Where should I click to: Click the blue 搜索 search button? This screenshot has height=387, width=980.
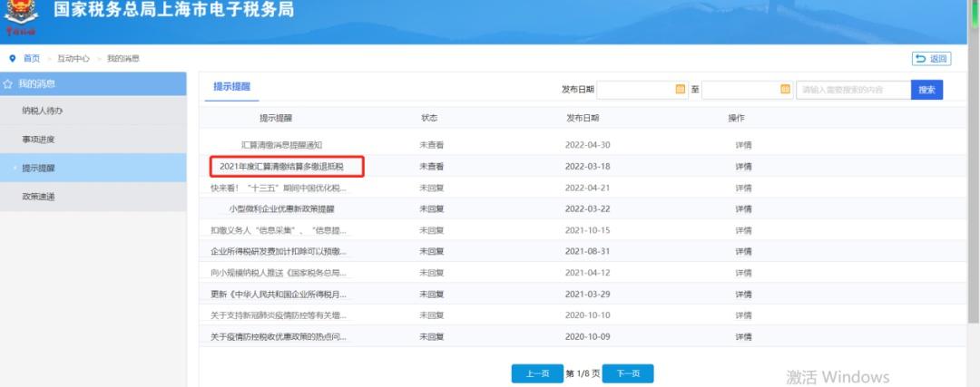coord(926,90)
